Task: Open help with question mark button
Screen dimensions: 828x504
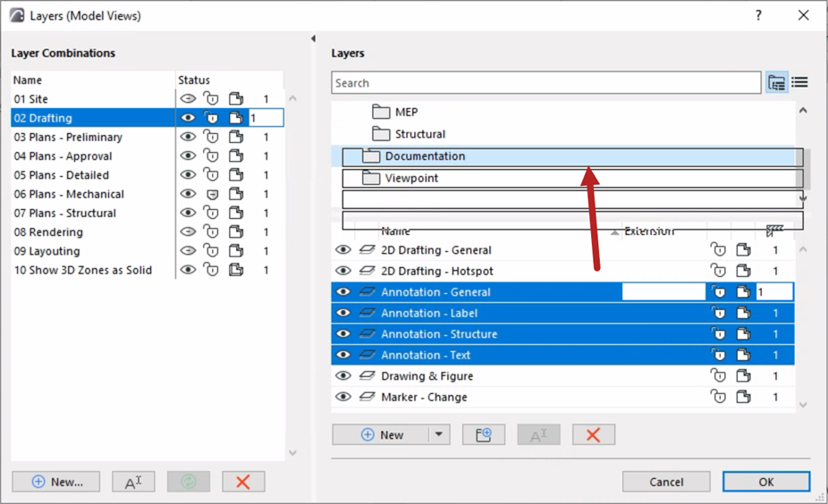Action: [x=758, y=15]
